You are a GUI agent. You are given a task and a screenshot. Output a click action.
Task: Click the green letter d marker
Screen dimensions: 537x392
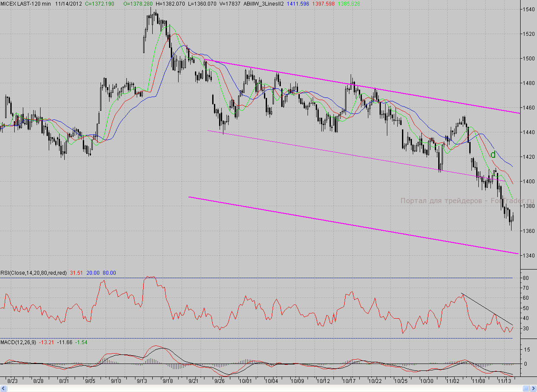[x=493, y=154]
